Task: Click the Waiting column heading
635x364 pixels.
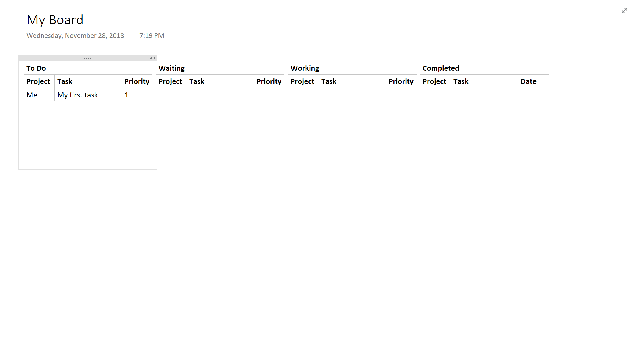Action: pos(171,68)
